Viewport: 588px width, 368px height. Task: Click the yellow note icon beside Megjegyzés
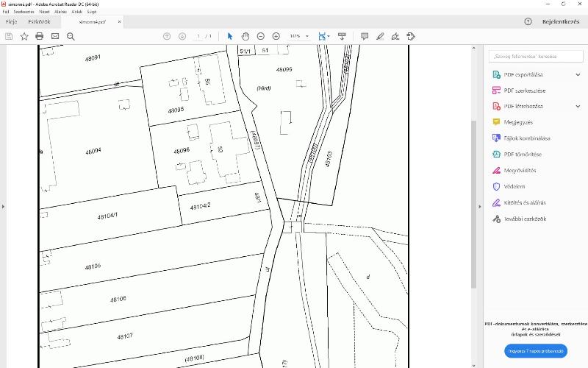[496, 122]
